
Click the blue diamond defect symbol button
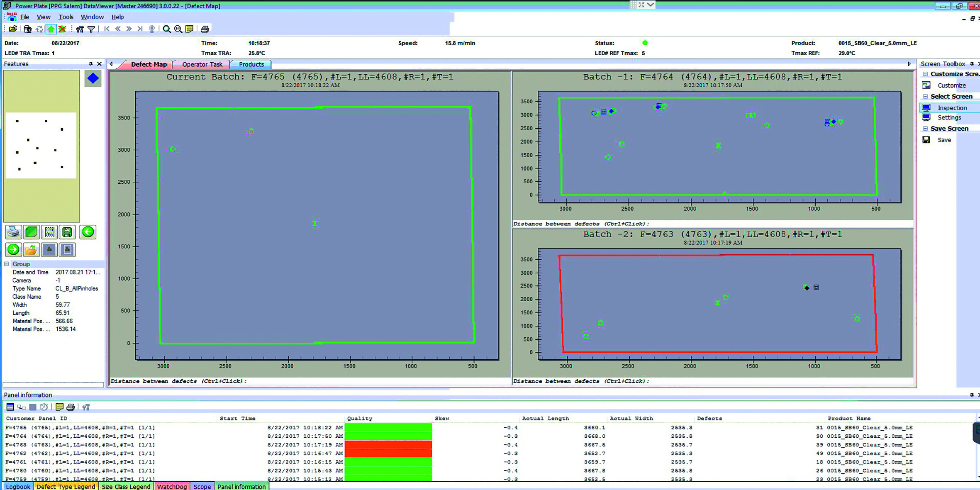pos(93,78)
